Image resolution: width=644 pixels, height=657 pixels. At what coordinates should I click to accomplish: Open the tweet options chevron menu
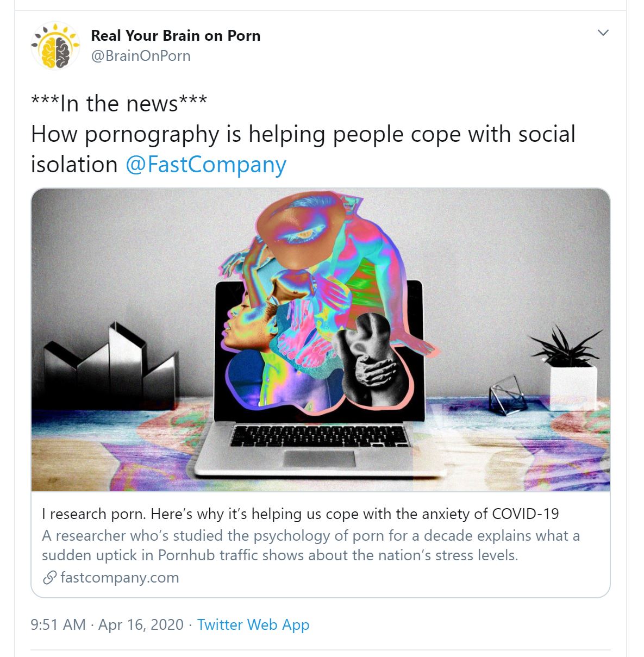603,33
